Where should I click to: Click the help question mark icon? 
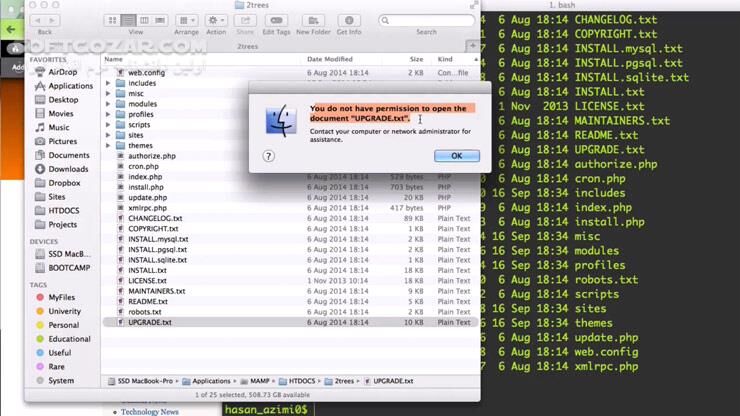(268, 156)
